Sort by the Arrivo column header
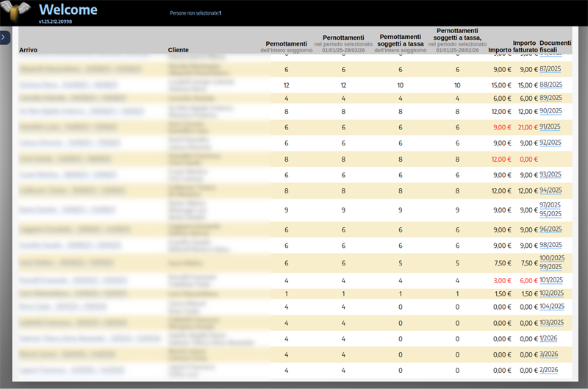Image resolution: width=588 pixels, height=389 pixels. 28,50
